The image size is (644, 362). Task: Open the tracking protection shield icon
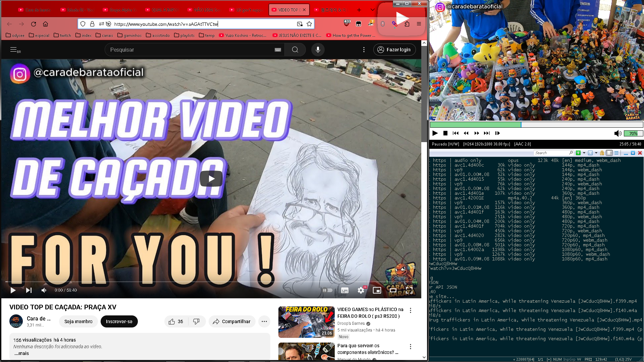[x=83, y=24]
